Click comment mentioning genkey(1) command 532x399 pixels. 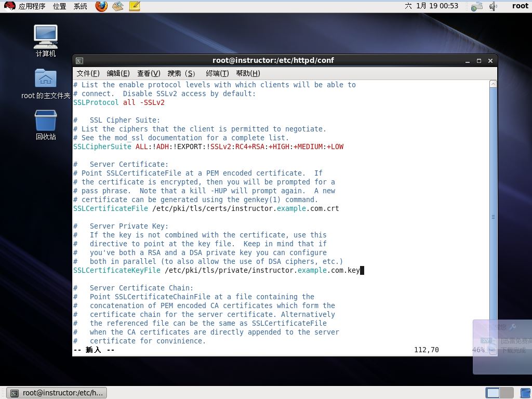pos(195,199)
